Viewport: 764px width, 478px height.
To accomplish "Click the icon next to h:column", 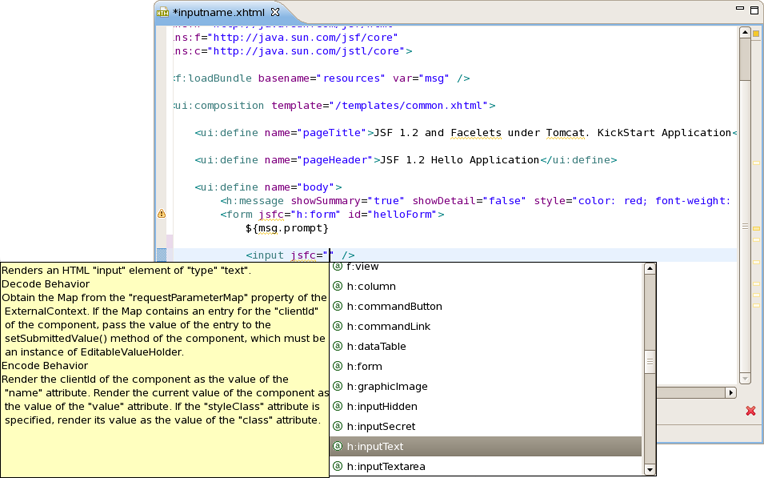I will click(338, 286).
